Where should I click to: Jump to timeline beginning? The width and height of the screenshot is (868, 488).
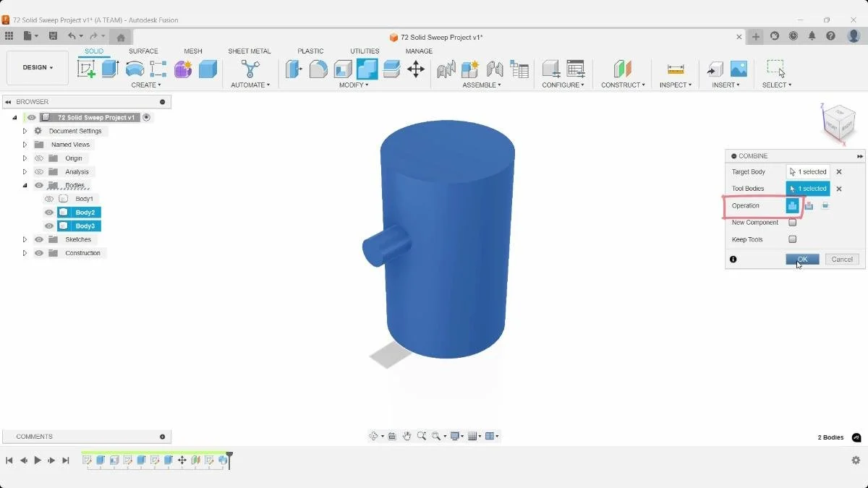pos(9,460)
